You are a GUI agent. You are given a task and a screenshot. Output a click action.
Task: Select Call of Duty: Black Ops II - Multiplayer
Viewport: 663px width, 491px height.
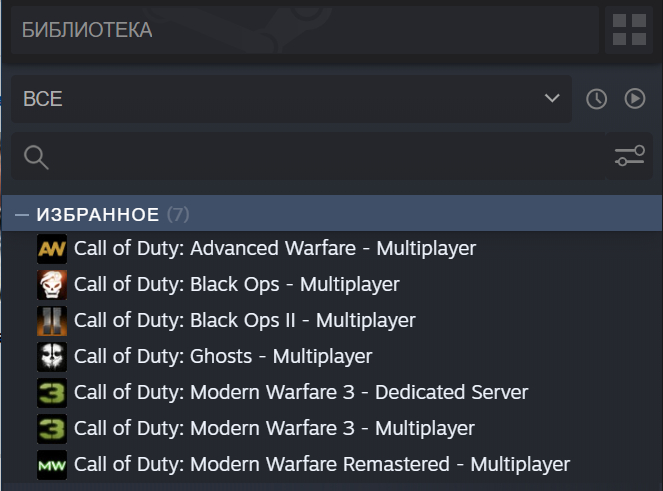click(244, 320)
